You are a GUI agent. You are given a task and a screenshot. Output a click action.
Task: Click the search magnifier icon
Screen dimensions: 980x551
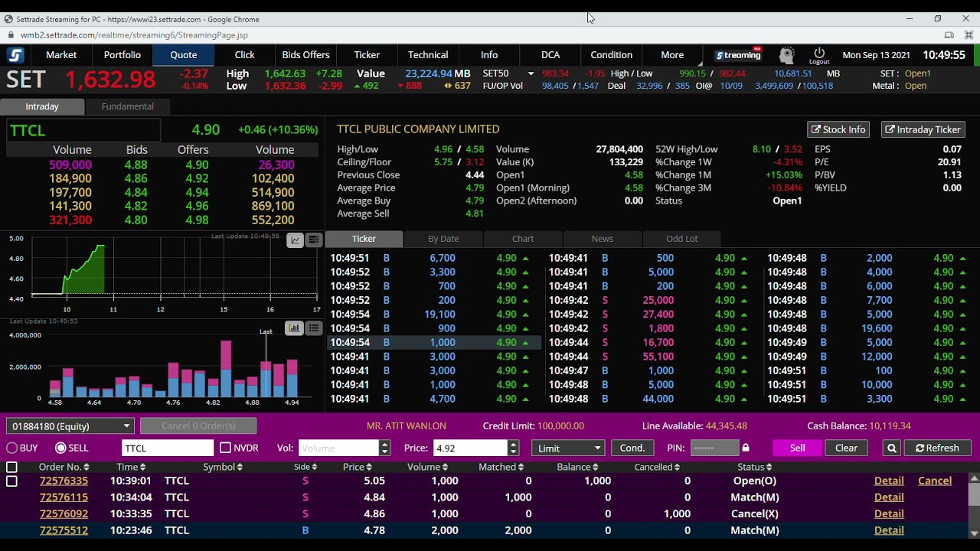(x=891, y=448)
